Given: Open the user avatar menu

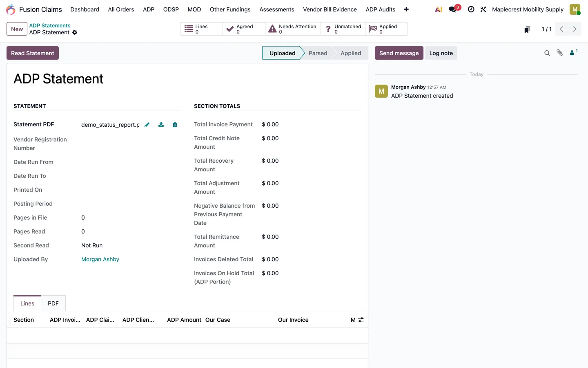Looking at the screenshot, I should [575, 9].
